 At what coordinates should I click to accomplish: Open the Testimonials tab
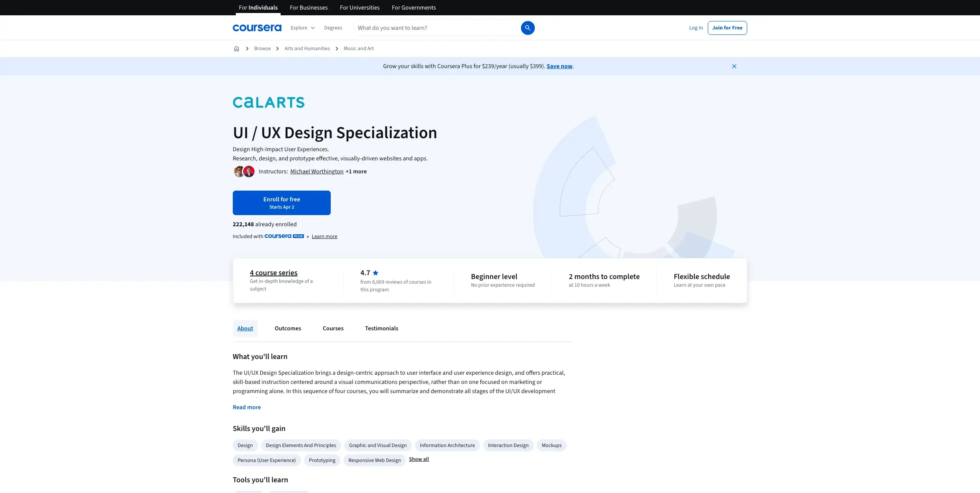pos(381,328)
